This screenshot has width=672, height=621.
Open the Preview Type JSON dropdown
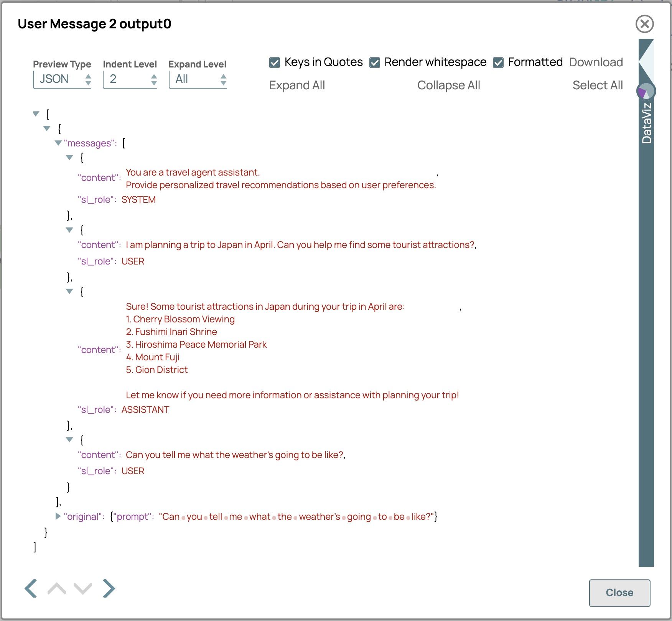[62, 79]
